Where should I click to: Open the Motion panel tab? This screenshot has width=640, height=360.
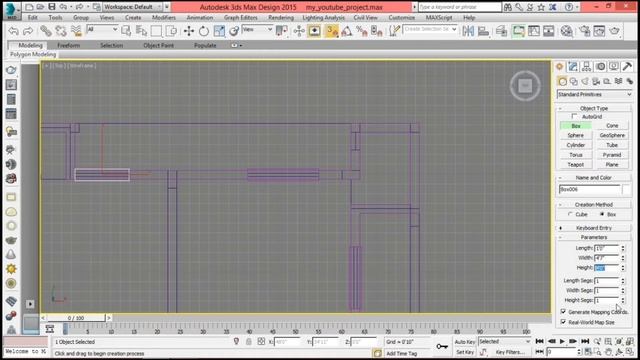point(600,67)
